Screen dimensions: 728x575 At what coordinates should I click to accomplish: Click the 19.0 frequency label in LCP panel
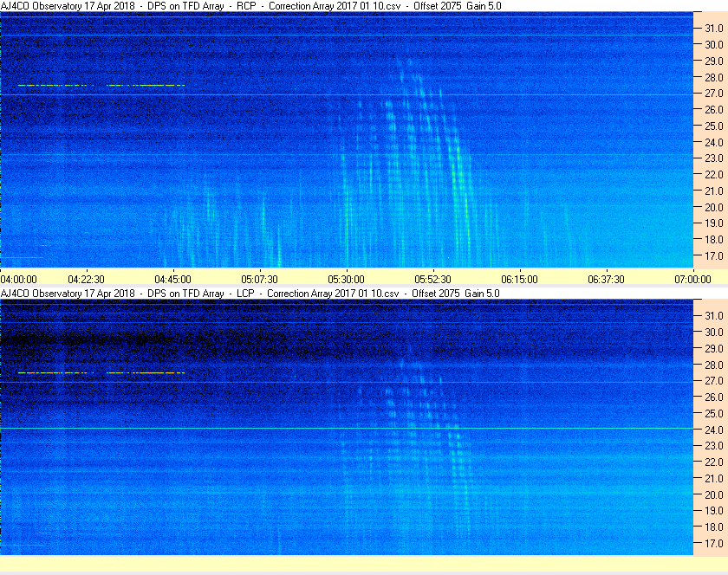pyautogui.click(x=714, y=511)
